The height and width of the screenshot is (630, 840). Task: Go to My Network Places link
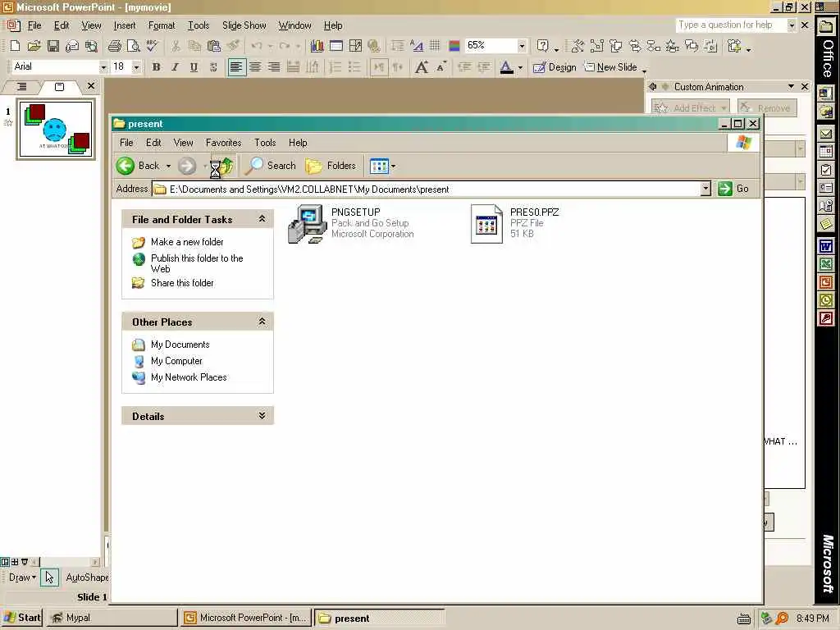189,377
